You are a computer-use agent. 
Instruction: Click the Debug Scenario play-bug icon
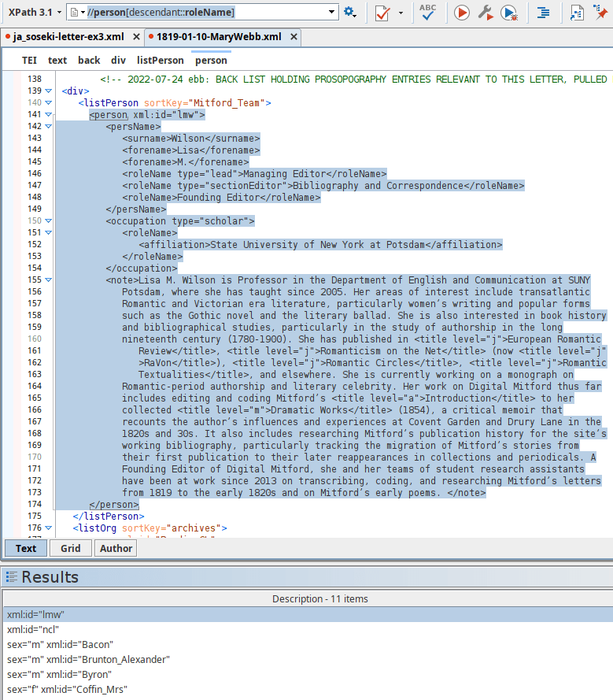coord(509,13)
